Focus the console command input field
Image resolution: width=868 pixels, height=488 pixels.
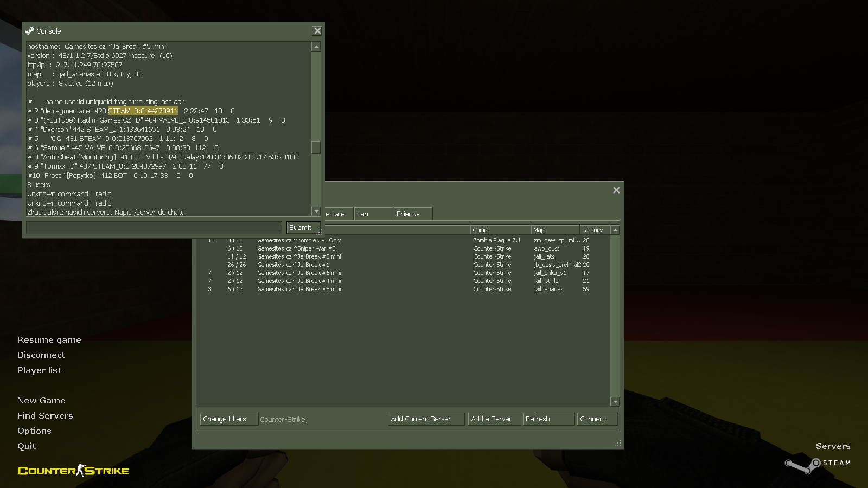pyautogui.click(x=154, y=228)
